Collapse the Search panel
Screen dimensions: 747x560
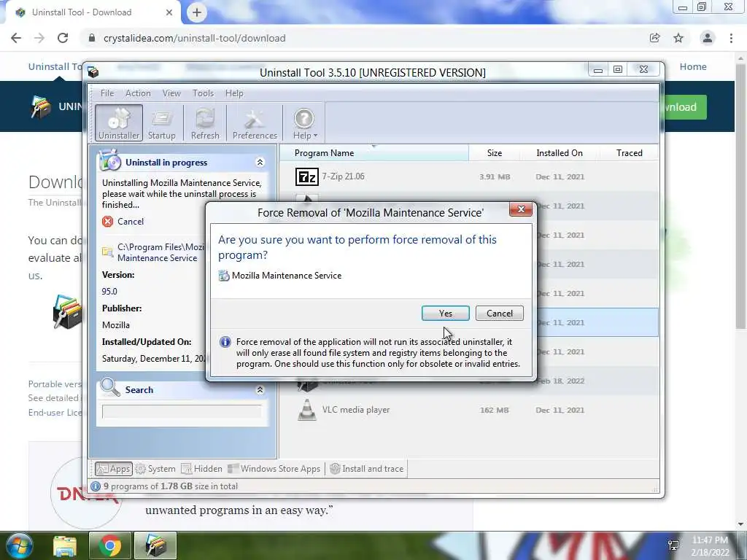click(x=260, y=390)
